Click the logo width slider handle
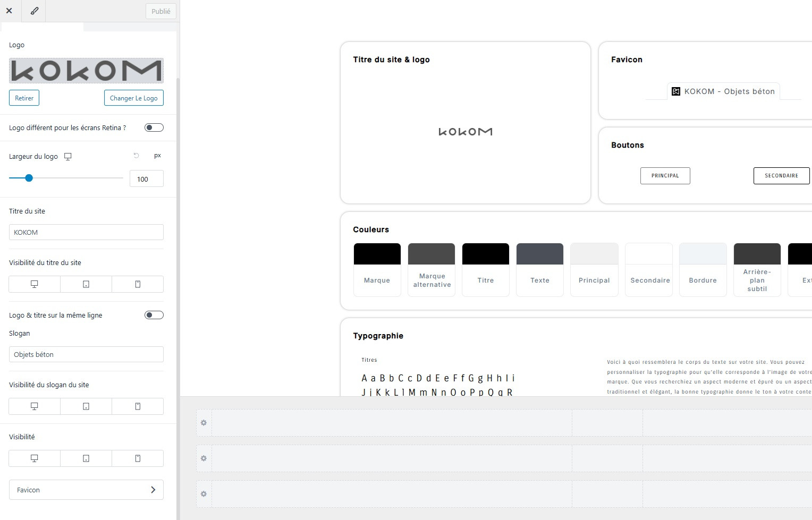This screenshot has height=520, width=812. [29, 178]
